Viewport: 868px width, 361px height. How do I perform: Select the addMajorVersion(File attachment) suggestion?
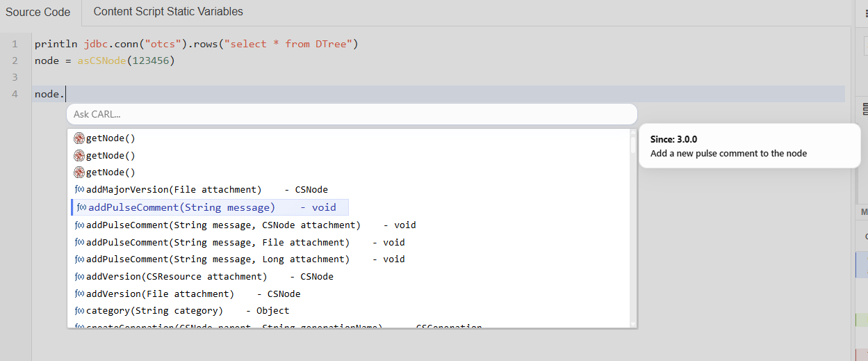206,190
